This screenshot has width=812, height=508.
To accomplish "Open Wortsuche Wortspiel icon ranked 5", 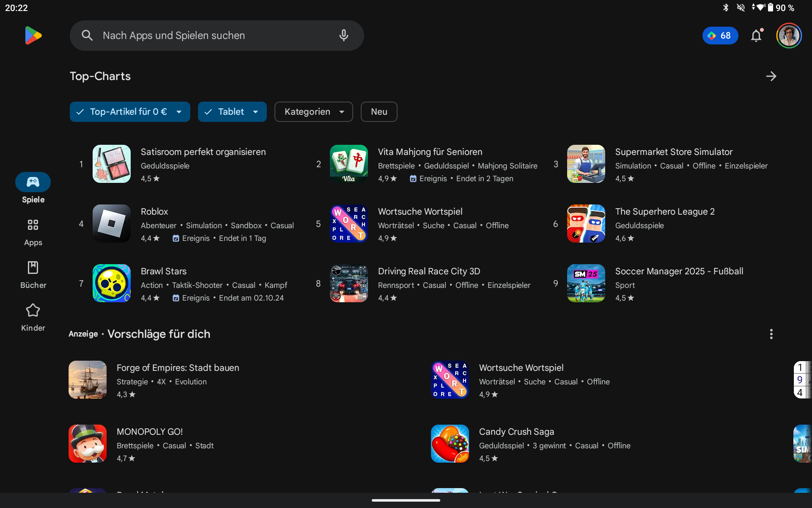I will (x=349, y=224).
